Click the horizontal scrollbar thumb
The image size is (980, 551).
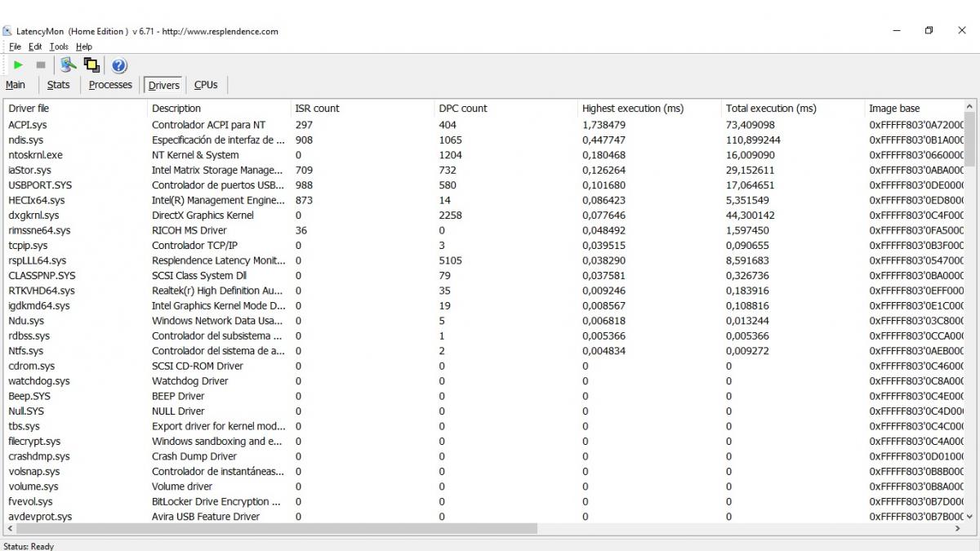tap(277, 529)
